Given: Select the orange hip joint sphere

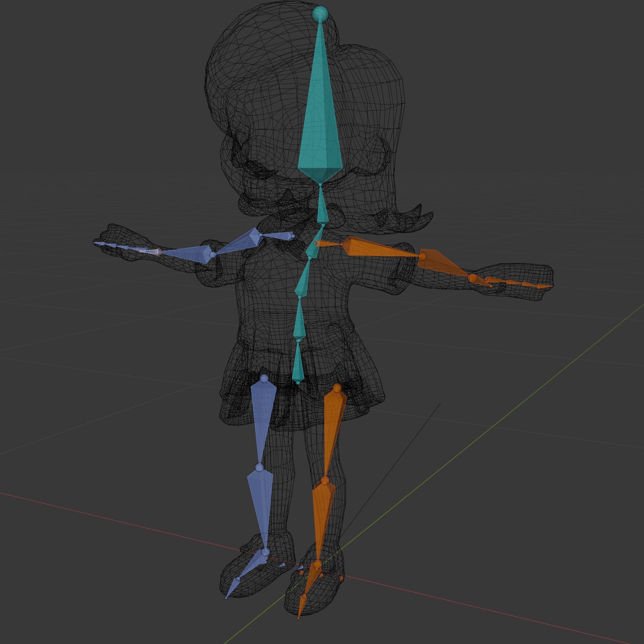Looking at the screenshot, I should pyautogui.click(x=337, y=387).
